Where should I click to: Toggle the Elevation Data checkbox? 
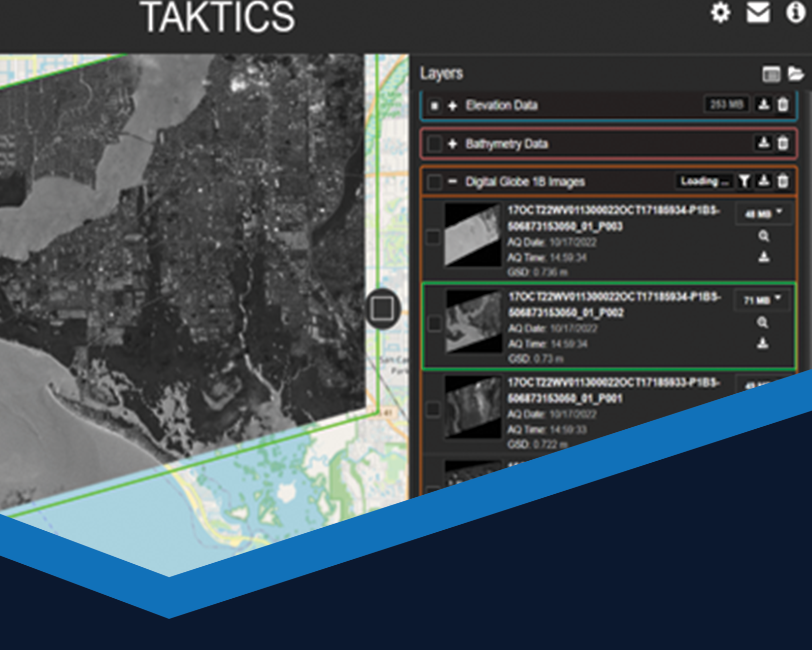coord(434,106)
